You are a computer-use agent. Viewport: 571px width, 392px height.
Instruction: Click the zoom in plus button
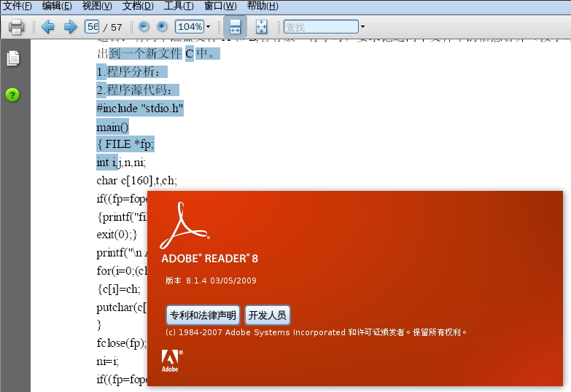162,26
